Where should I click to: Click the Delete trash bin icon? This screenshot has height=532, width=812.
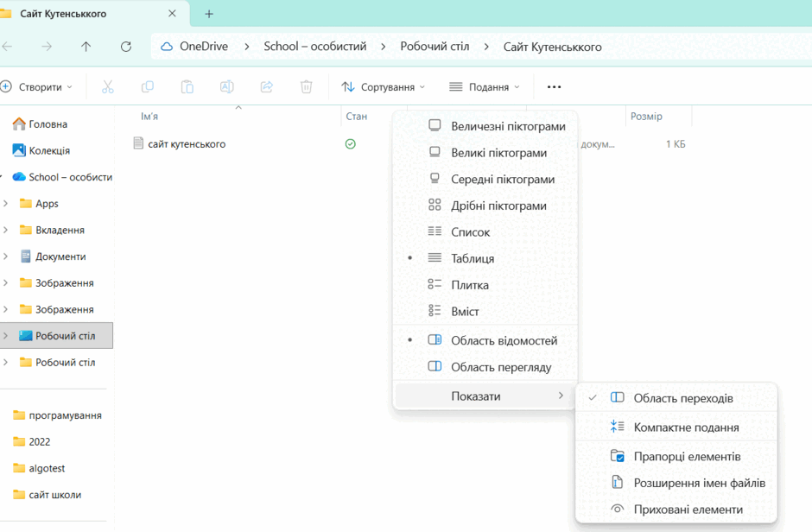point(306,87)
